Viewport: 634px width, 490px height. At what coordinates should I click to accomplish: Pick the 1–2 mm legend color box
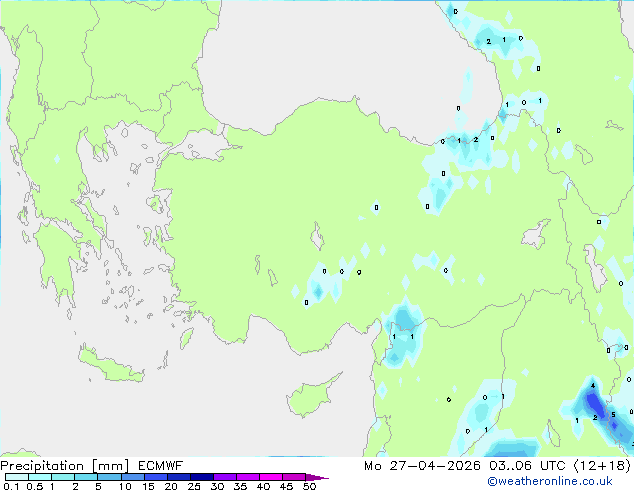tap(63, 477)
